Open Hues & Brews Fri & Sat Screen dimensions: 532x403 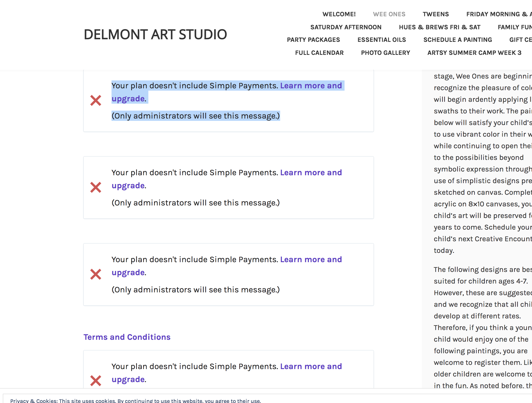439,27
